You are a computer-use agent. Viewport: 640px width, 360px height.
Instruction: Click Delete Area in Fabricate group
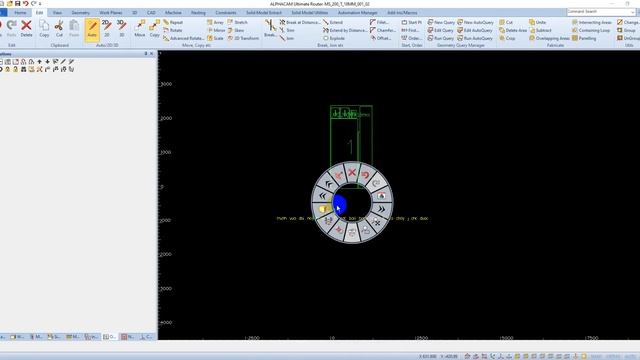[x=513, y=30]
